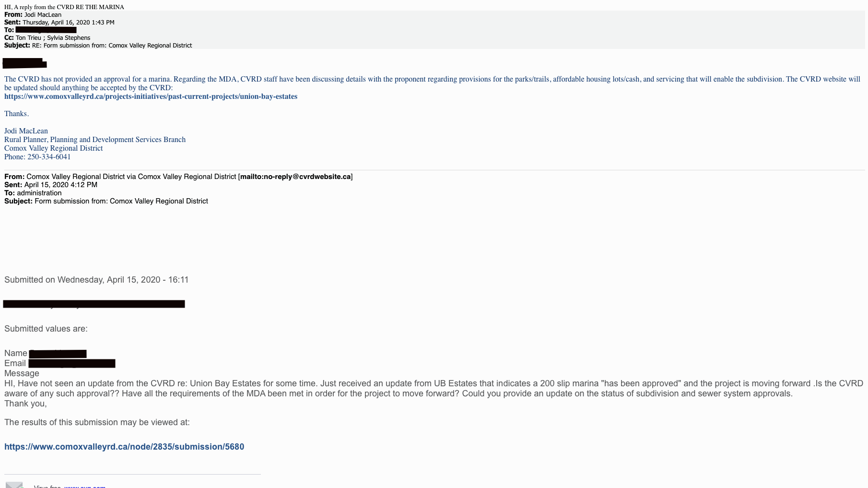Click Sylvia Stephens in the Cc line
This screenshot has width=868, height=488.
[x=69, y=38]
